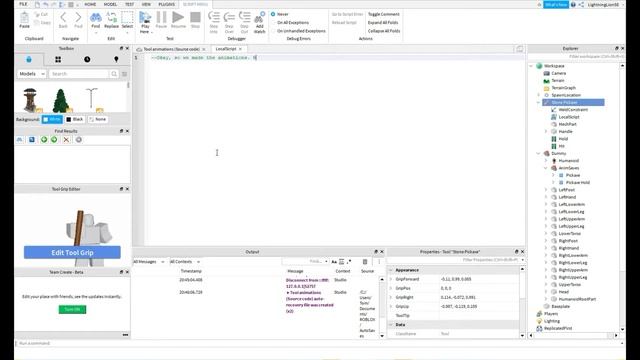Viewport: 640px width, 360px height.
Task: Select the Humanoid item in Explorer
Action: pyautogui.click(x=569, y=161)
